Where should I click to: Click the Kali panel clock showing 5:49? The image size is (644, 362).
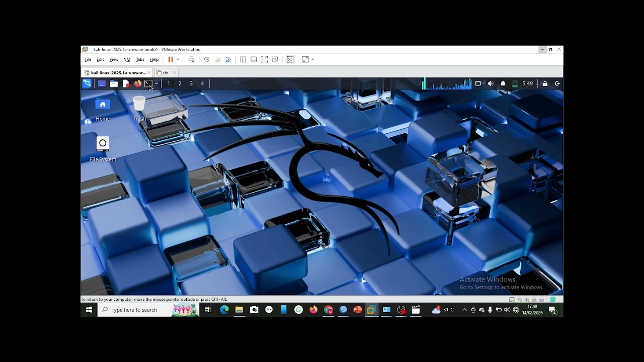coord(528,83)
